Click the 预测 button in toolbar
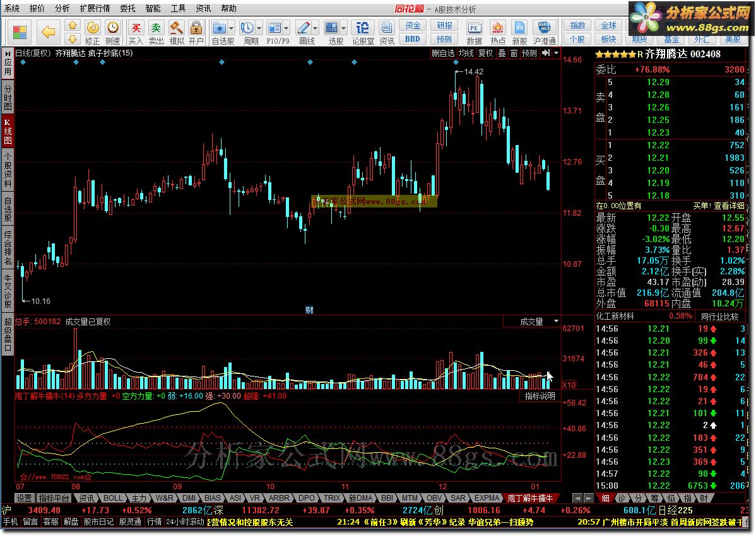The height and width of the screenshot is (536, 756). click(444, 38)
